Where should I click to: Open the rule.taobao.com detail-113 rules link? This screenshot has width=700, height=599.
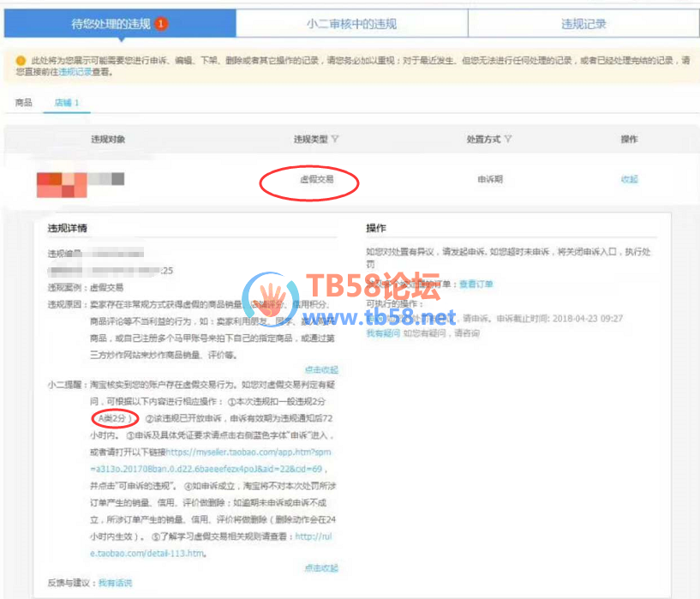211,544
